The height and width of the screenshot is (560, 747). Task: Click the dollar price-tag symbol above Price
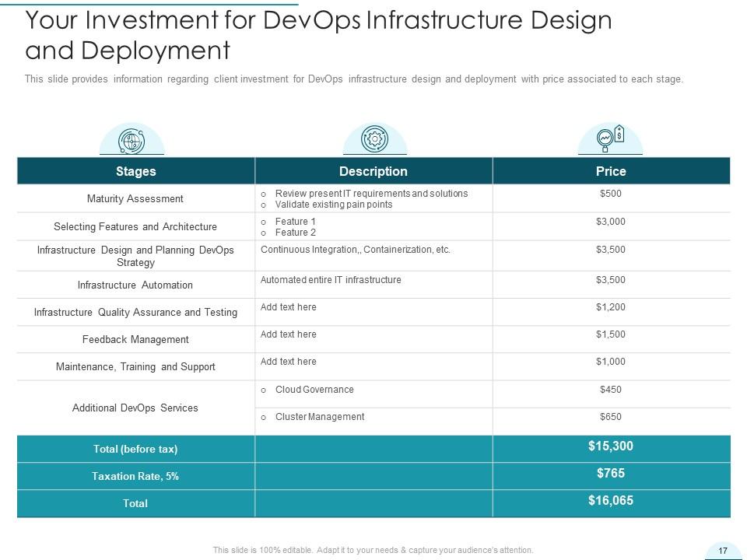click(620, 134)
